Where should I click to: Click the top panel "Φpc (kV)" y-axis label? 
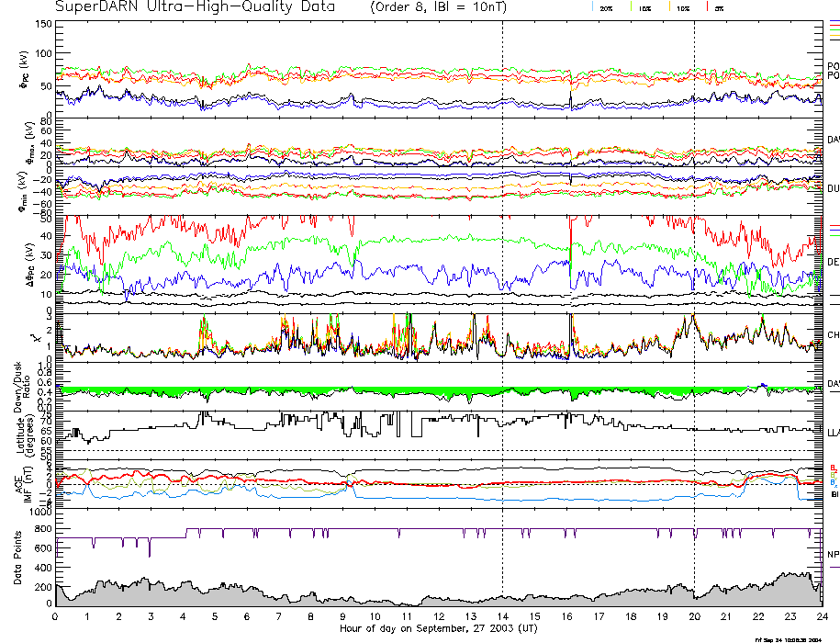click(x=25, y=70)
